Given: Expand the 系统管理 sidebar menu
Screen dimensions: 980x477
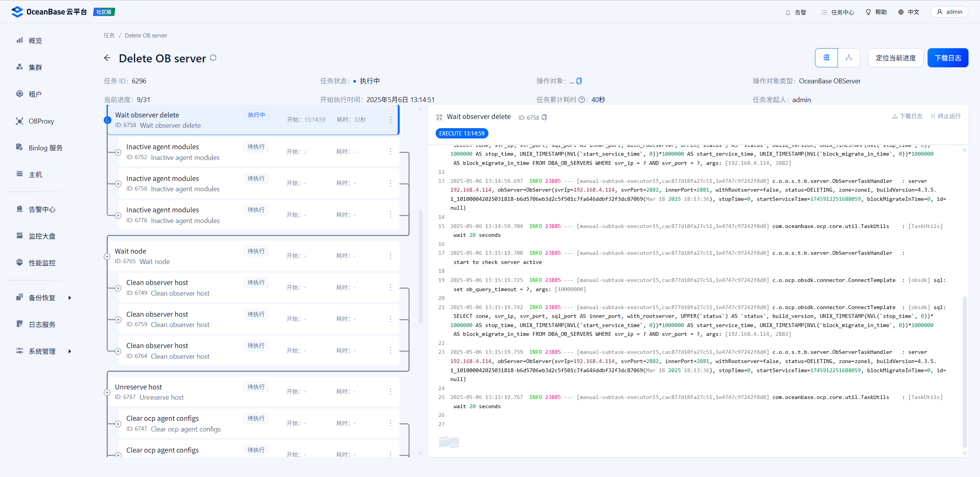Looking at the screenshot, I should pyautogui.click(x=70, y=351).
